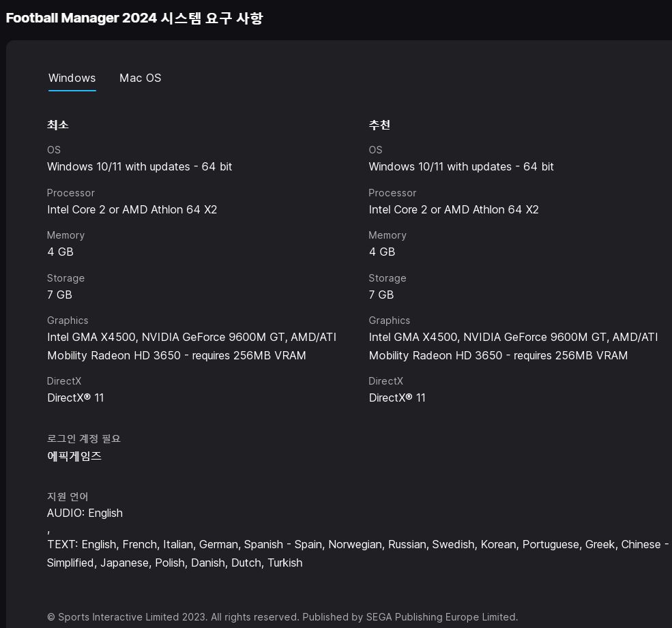672x628 pixels.
Task: Select minimum processor 'Intel Core 2 or AMD Athlon 64 X2'
Action: (x=132, y=209)
